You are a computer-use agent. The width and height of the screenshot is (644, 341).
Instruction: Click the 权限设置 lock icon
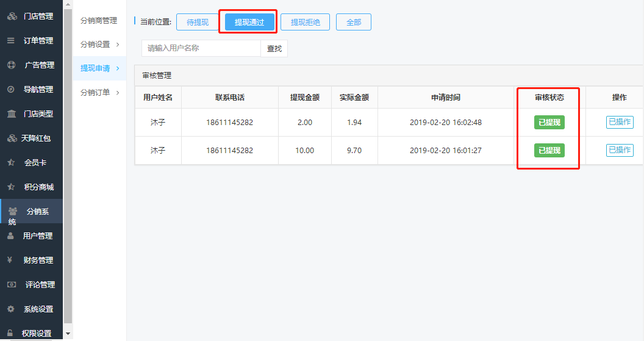point(10,333)
